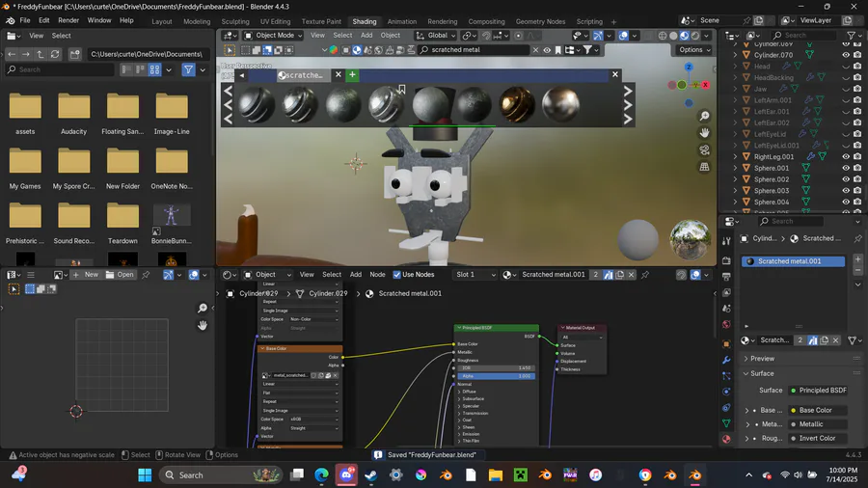This screenshot has height=488, width=868.
Task: Switch to the Geometry Nodes workspace tab
Action: pyautogui.click(x=540, y=21)
